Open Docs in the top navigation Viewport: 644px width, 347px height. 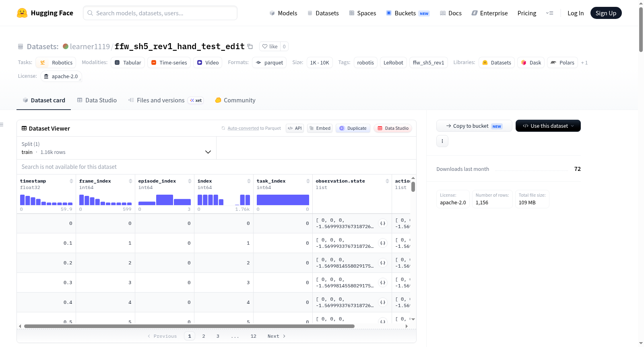pos(451,13)
